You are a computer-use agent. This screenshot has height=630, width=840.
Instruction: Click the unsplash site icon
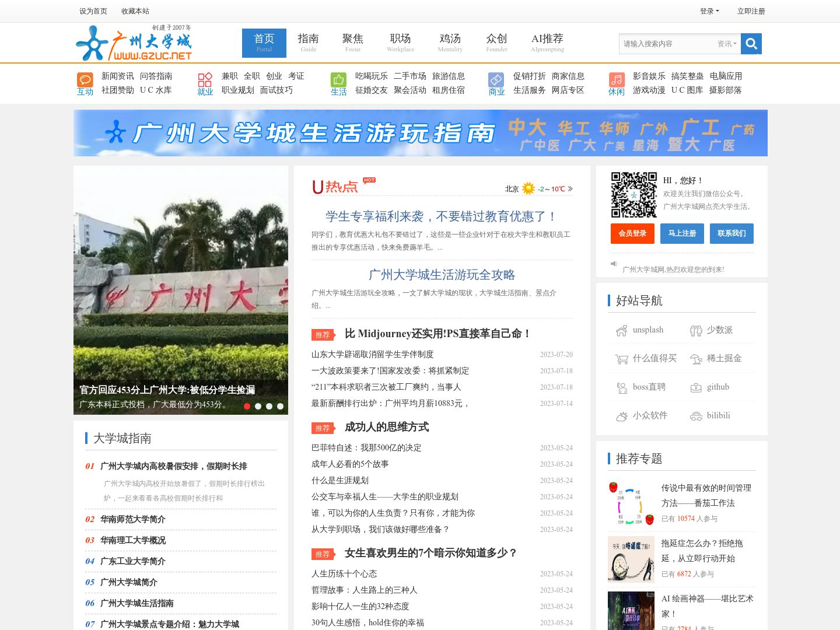point(621,331)
